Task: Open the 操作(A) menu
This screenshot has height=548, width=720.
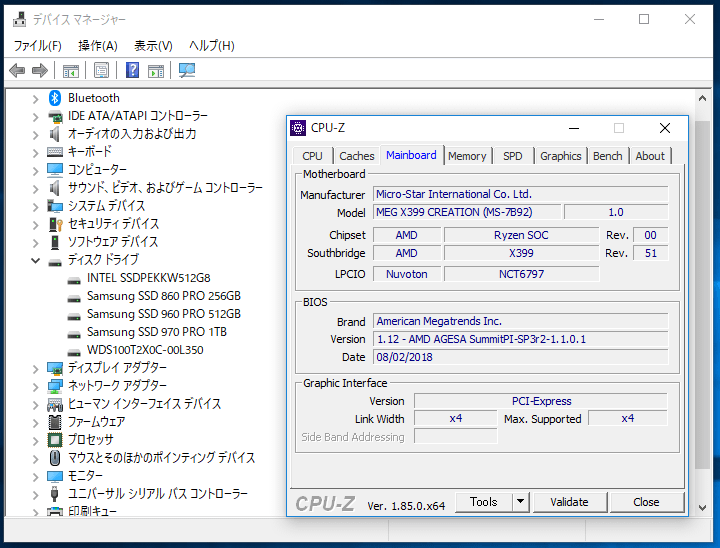Action: tap(98, 45)
